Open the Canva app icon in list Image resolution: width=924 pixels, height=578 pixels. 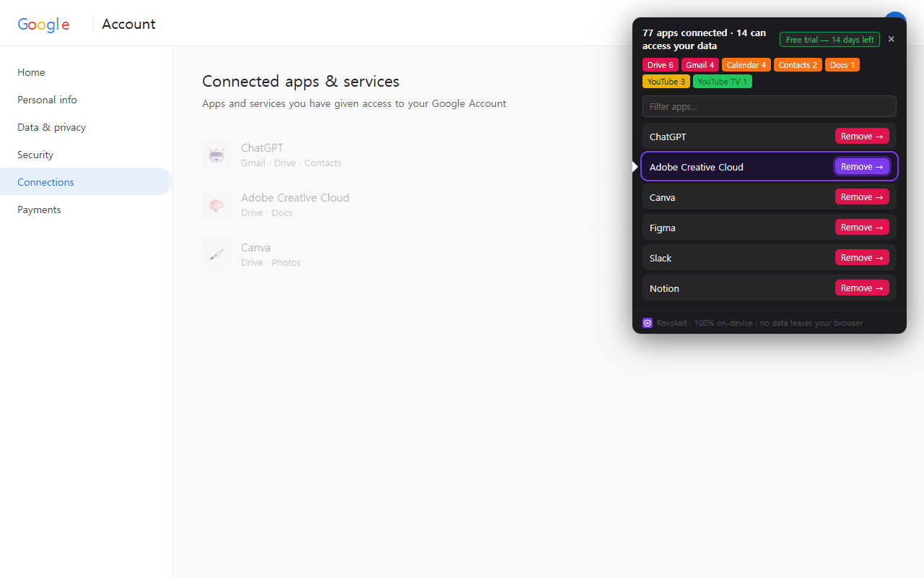click(217, 254)
